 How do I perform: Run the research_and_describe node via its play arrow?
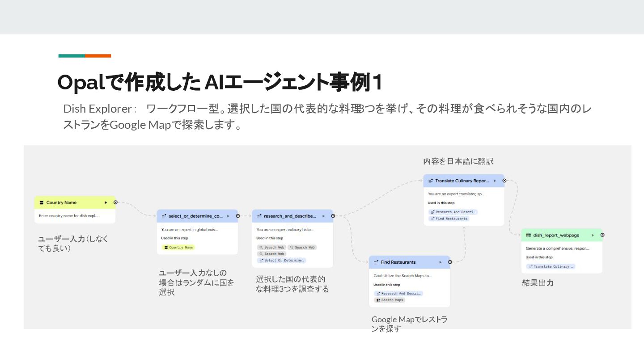[323, 216]
